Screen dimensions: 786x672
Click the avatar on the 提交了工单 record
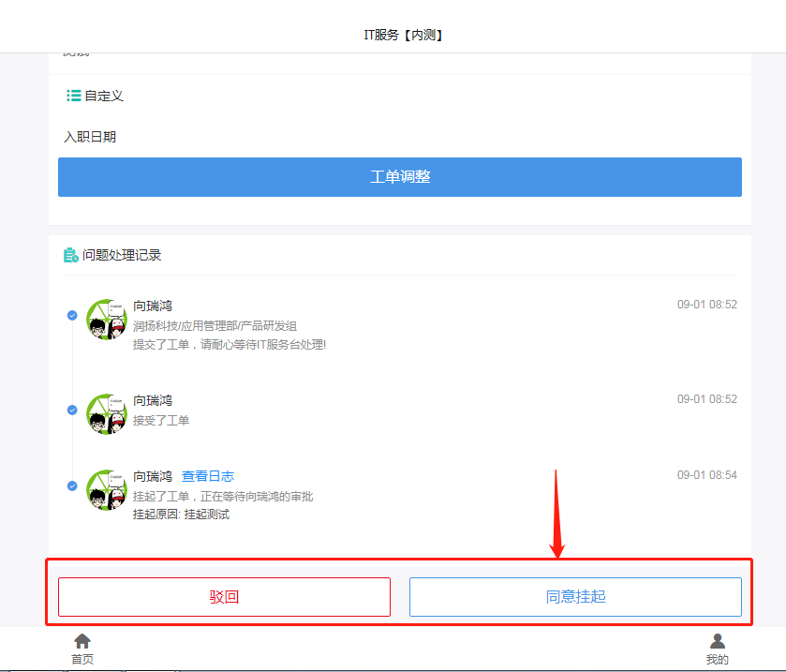pos(106,321)
